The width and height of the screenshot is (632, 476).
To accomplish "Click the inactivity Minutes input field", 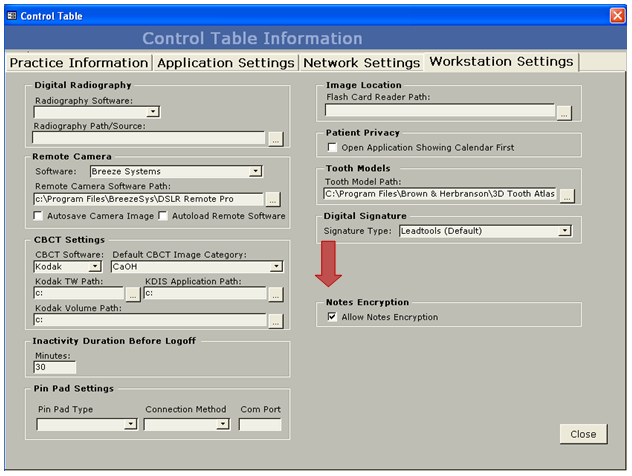I will click(54, 367).
